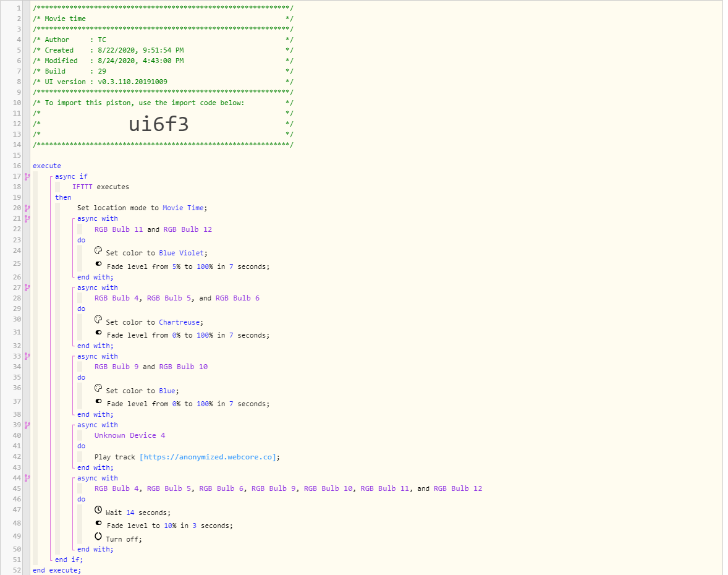
Task: Select RGB Bulb 4 on line 28
Action: click(117, 298)
